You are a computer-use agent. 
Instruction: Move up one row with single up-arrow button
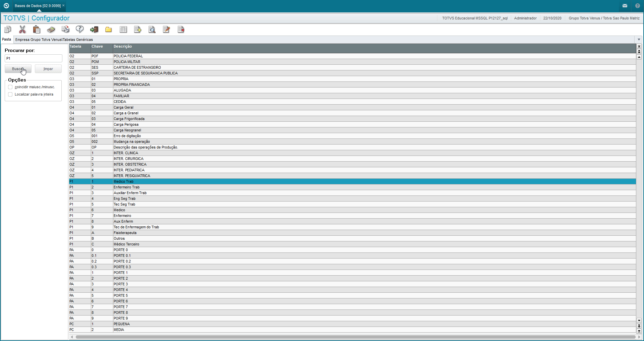639,57
